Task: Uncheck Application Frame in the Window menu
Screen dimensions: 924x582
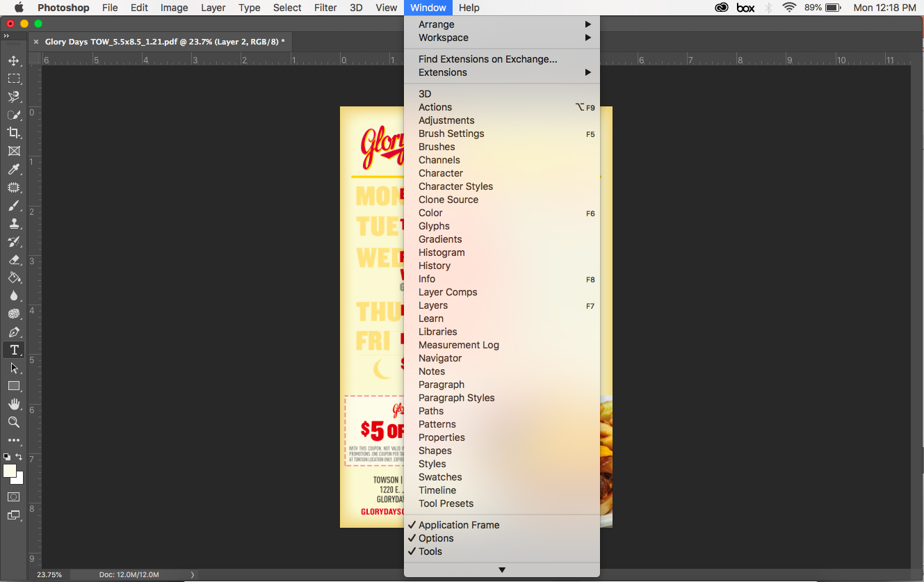Action: pos(459,525)
